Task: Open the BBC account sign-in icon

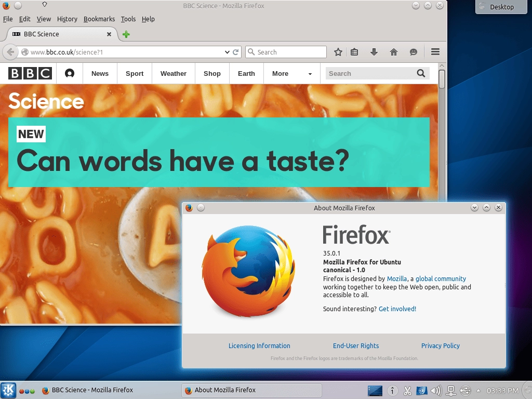Action: tap(70, 73)
